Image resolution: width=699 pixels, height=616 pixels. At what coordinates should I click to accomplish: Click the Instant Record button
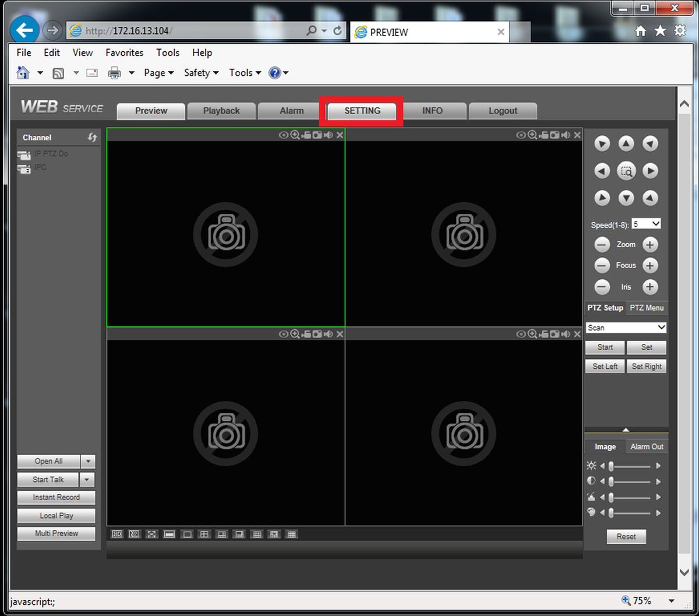tap(57, 497)
